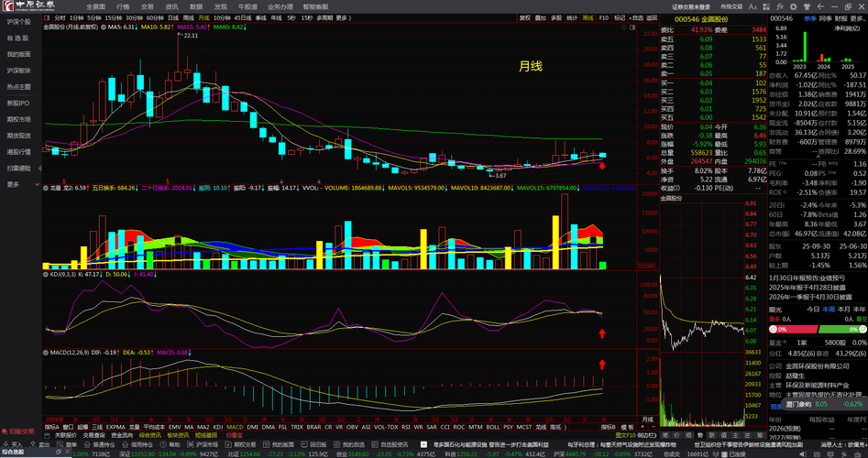The image size is (868, 458).
Task: Open 回旧版 in bottom toolbar
Action: 313,444
